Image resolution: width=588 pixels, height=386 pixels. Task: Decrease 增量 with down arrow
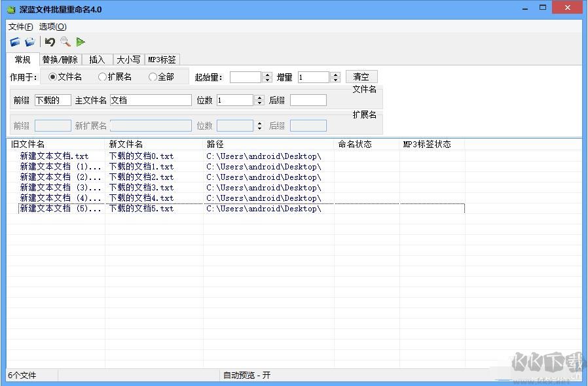coord(336,80)
